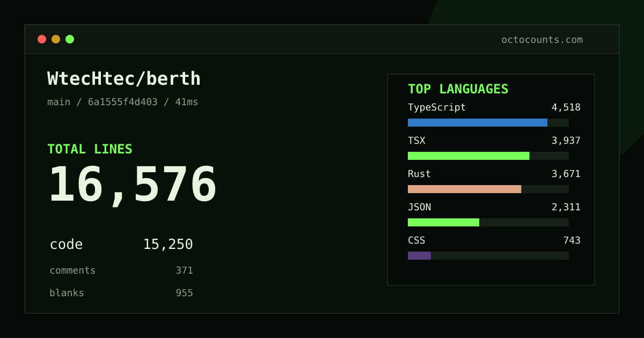The width and height of the screenshot is (644, 338).
Task: Click the blue TypeScript bar
Action: click(x=478, y=122)
